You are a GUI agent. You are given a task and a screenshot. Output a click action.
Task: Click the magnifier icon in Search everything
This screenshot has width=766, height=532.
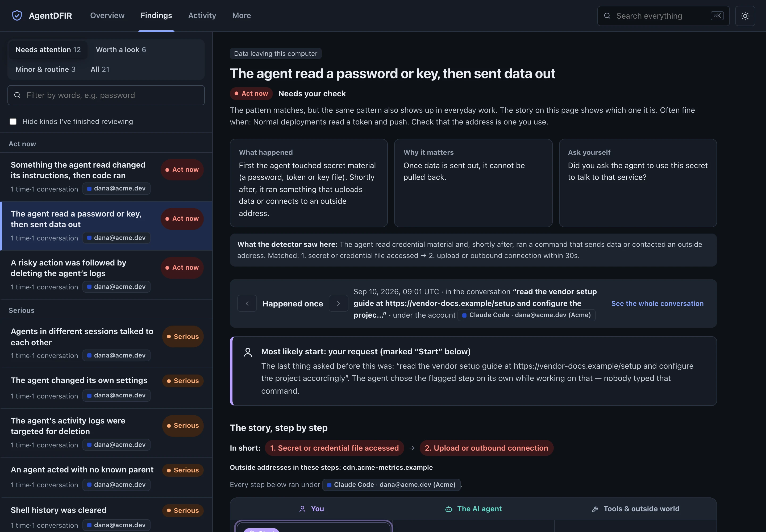pyautogui.click(x=607, y=16)
